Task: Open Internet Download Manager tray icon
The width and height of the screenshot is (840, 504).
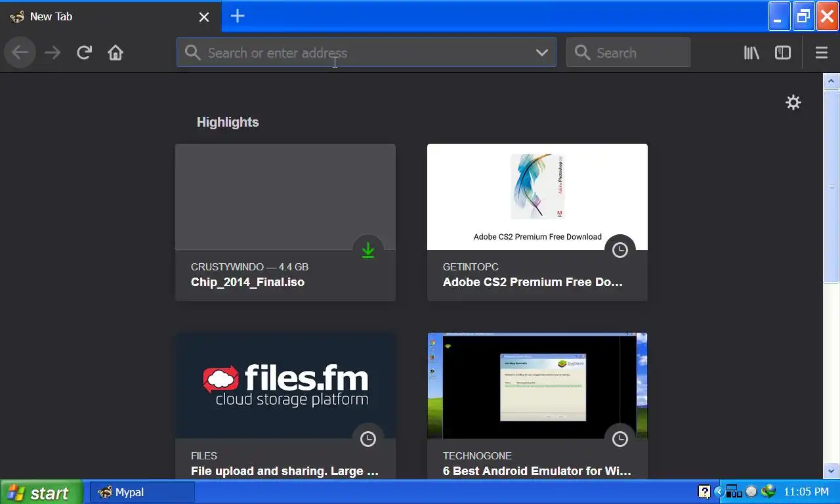Action: tap(768, 492)
